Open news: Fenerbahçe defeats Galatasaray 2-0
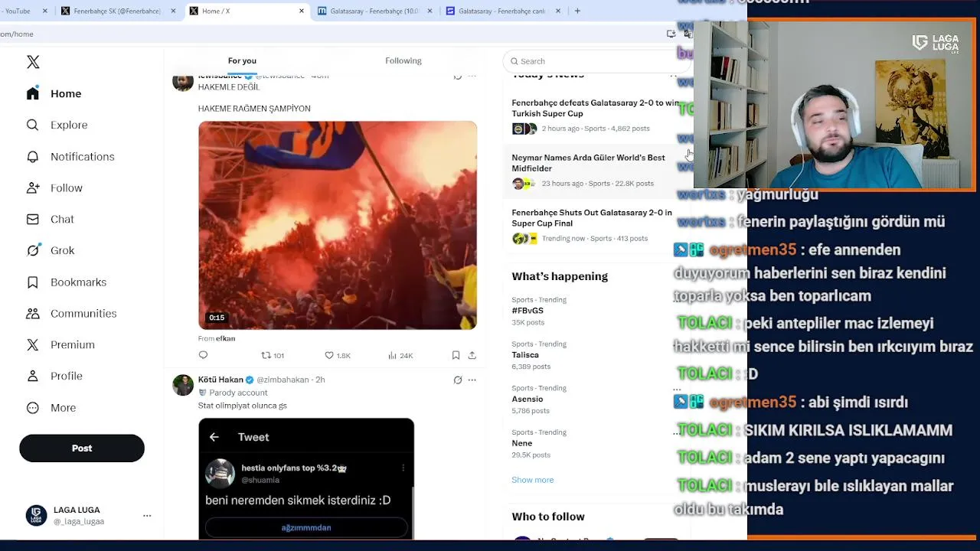This screenshot has height=551, width=980. (596, 116)
